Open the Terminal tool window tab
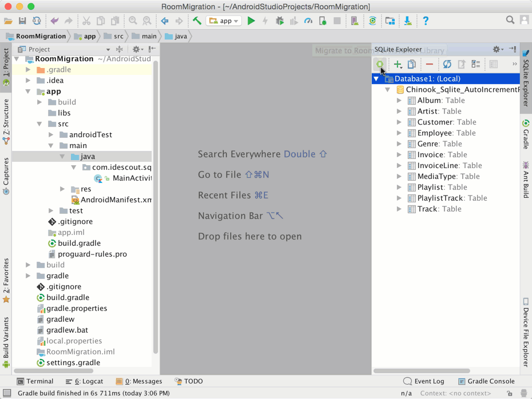 [x=35, y=381]
